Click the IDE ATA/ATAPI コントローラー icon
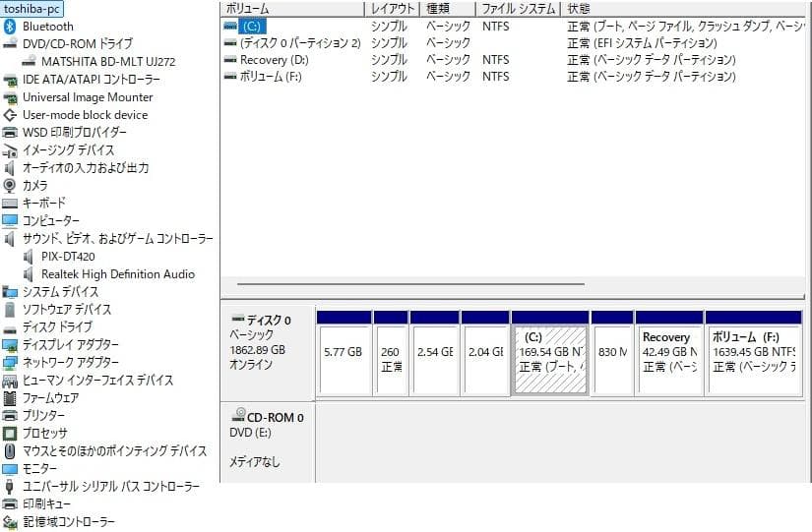Image resolution: width=812 pixels, height=532 pixels. [9, 80]
